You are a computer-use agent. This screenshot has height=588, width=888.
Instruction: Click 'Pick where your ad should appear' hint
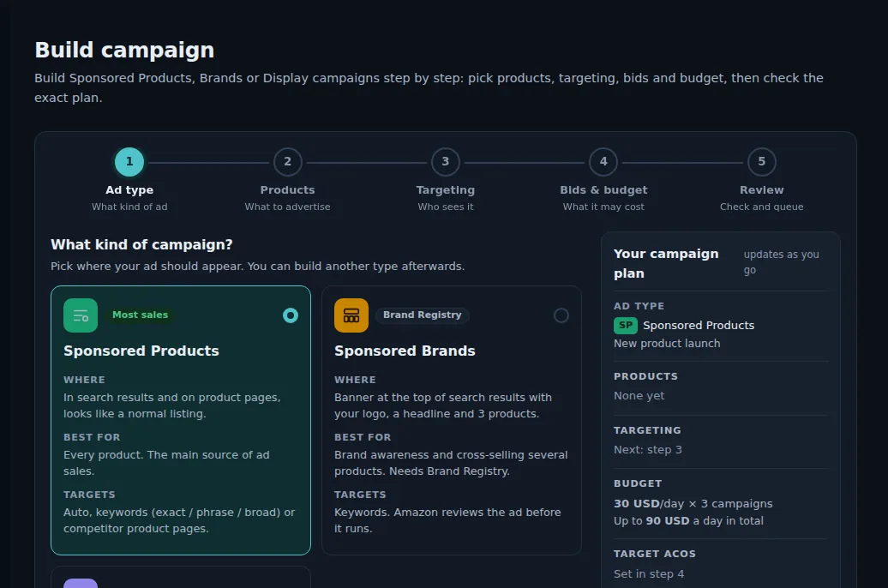(x=258, y=267)
